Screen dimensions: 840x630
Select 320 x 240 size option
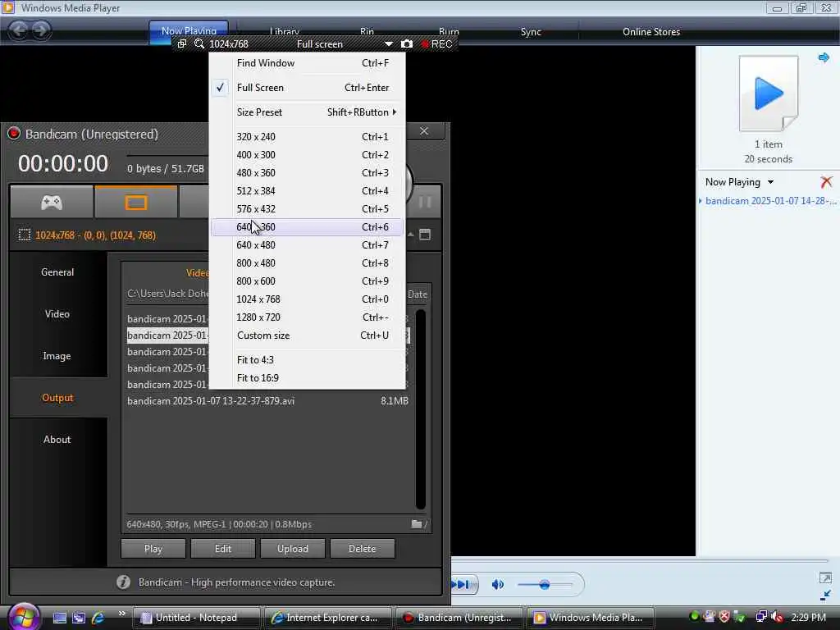coord(307,137)
